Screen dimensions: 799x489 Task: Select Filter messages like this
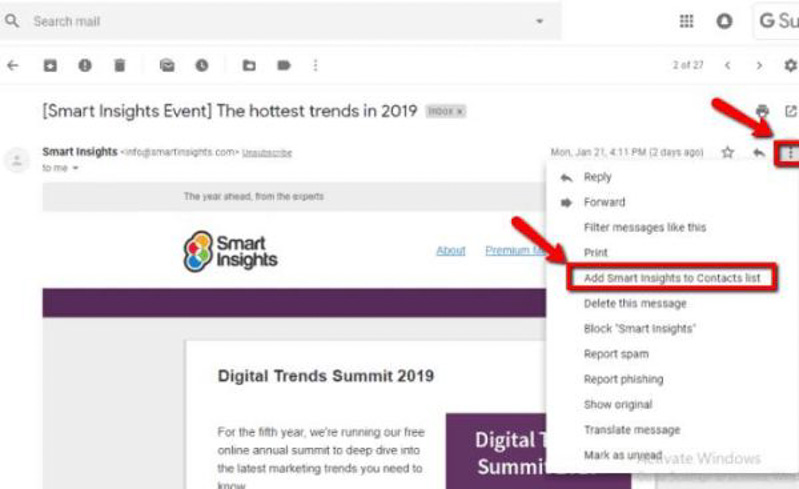(x=672, y=227)
